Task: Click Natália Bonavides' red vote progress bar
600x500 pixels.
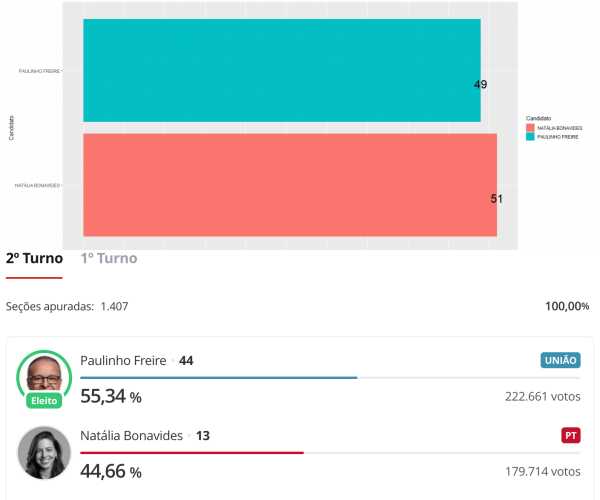Action: tap(191, 453)
